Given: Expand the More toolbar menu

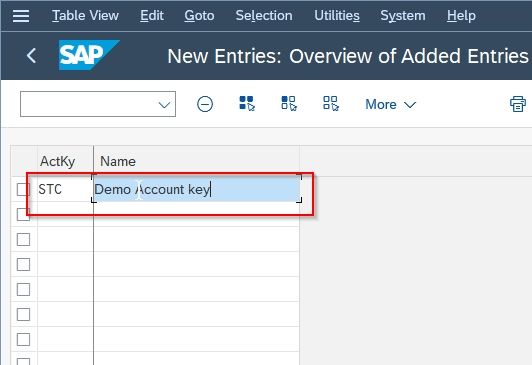Looking at the screenshot, I should tap(391, 104).
